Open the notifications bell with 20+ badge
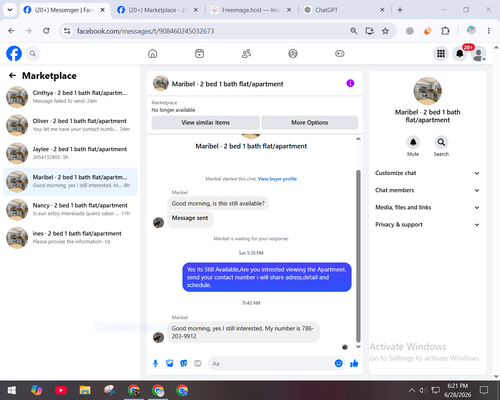The height and width of the screenshot is (400, 500). 460,53
